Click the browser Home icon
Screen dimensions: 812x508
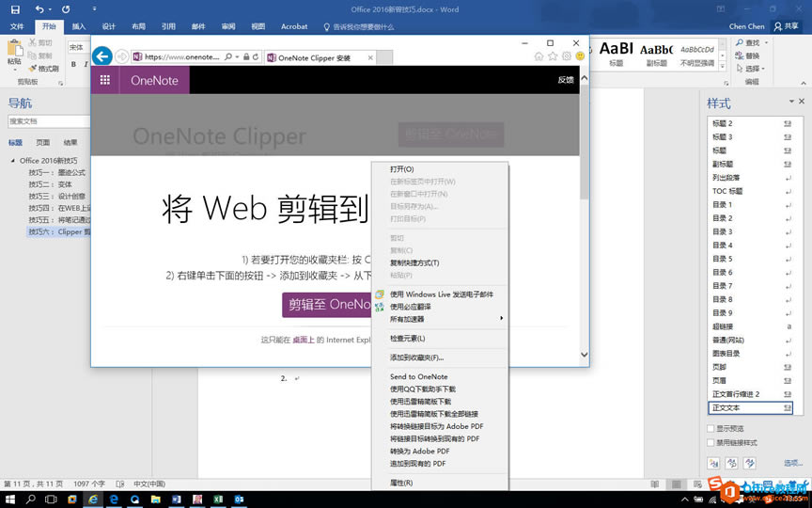539,56
